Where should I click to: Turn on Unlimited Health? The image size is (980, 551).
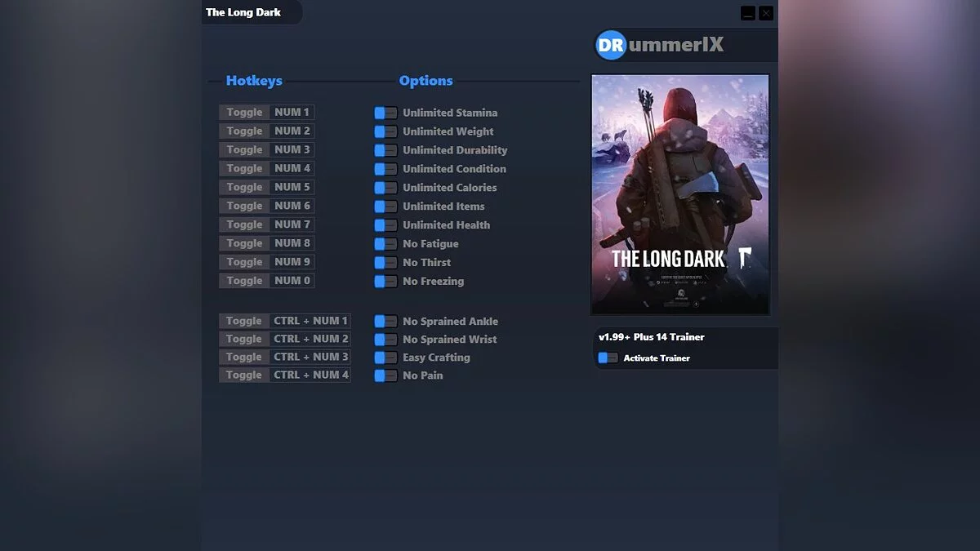(384, 224)
